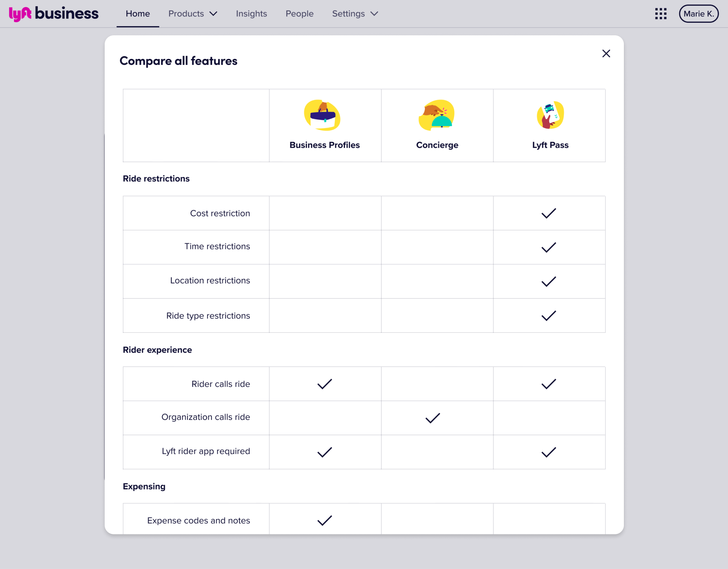Expand the Products dropdown menu
Screen dimensions: 728x569
click(x=193, y=14)
